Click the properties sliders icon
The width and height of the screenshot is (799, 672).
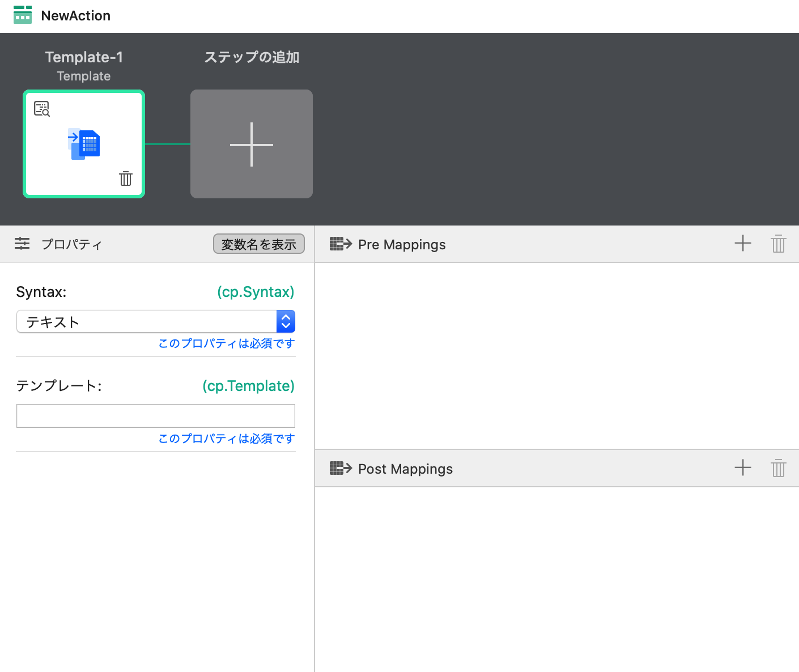point(22,244)
